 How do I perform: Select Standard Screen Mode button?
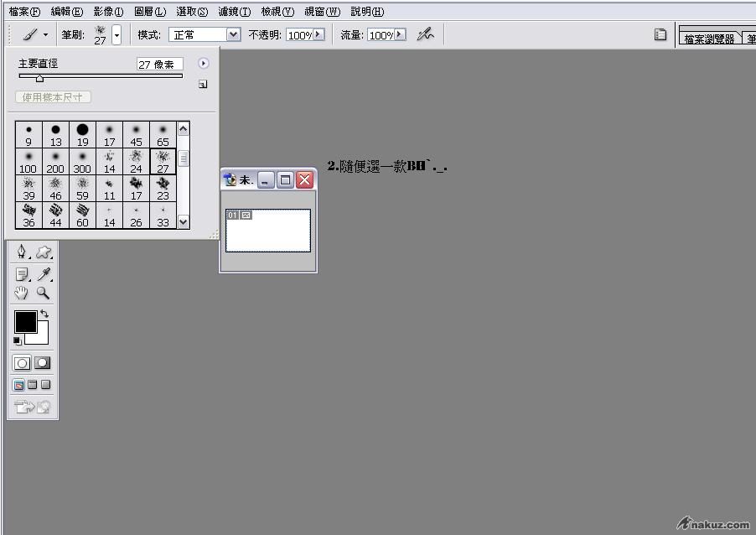coord(18,385)
